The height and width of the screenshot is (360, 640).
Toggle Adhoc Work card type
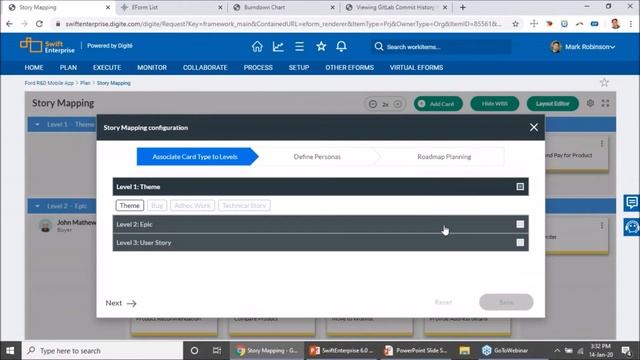(x=192, y=205)
